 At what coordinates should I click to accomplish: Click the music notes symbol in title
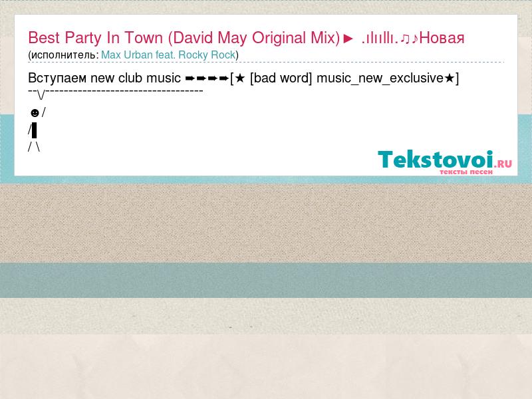click(x=410, y=39)
